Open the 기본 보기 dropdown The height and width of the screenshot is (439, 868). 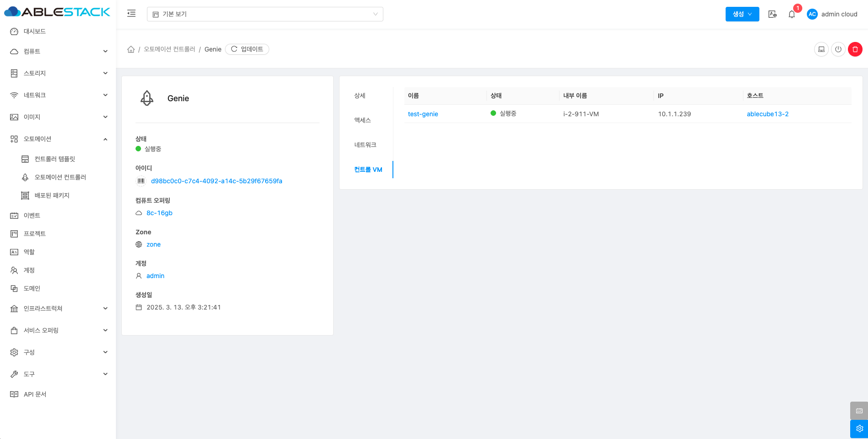pyautogui.click(x=265, y=14)
